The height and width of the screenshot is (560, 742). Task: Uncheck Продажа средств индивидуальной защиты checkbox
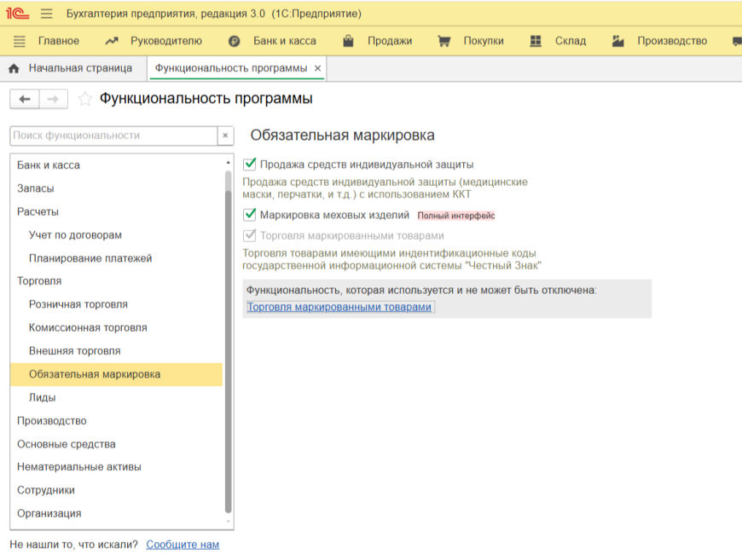point(250,165)
